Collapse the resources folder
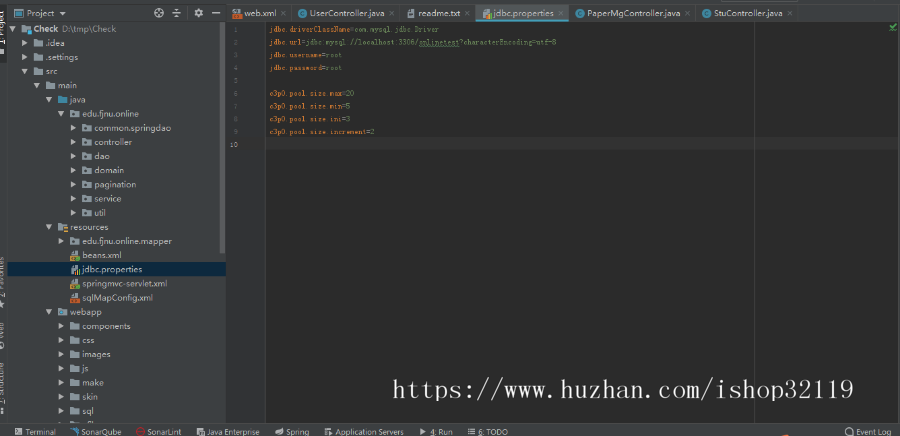This screenshot has width=900, height=436. [x=49, y=227]
